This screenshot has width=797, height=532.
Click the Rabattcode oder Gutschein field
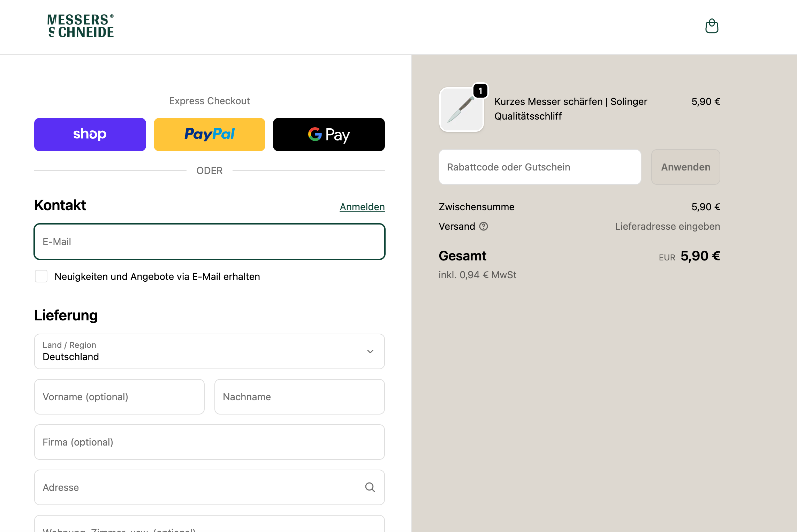pos(540,167)
